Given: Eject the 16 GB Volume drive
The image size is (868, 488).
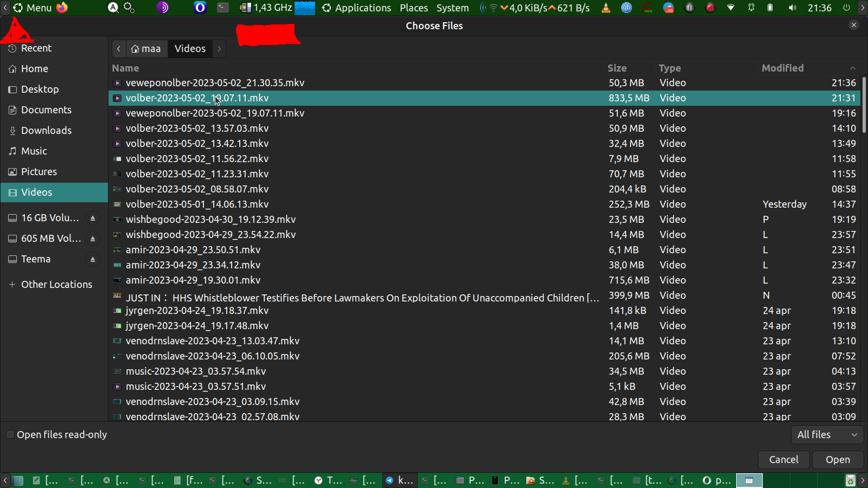Looking at the screenshot, I should coord(93,218).
